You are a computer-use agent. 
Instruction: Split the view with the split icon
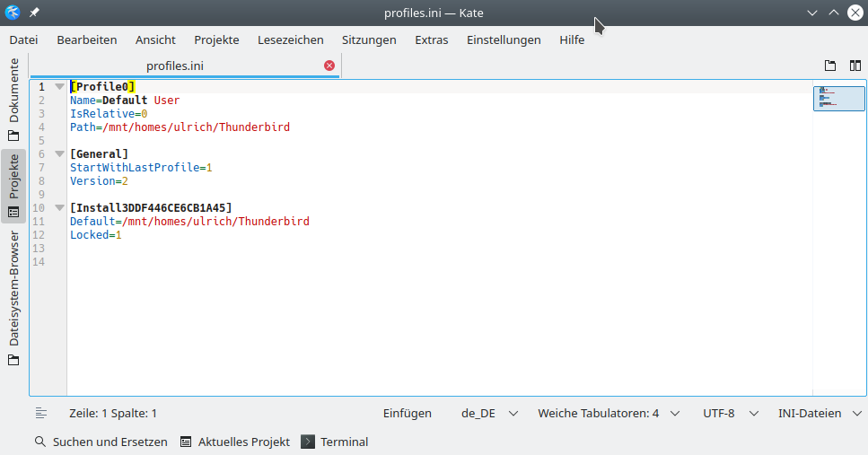click(855, 66)
